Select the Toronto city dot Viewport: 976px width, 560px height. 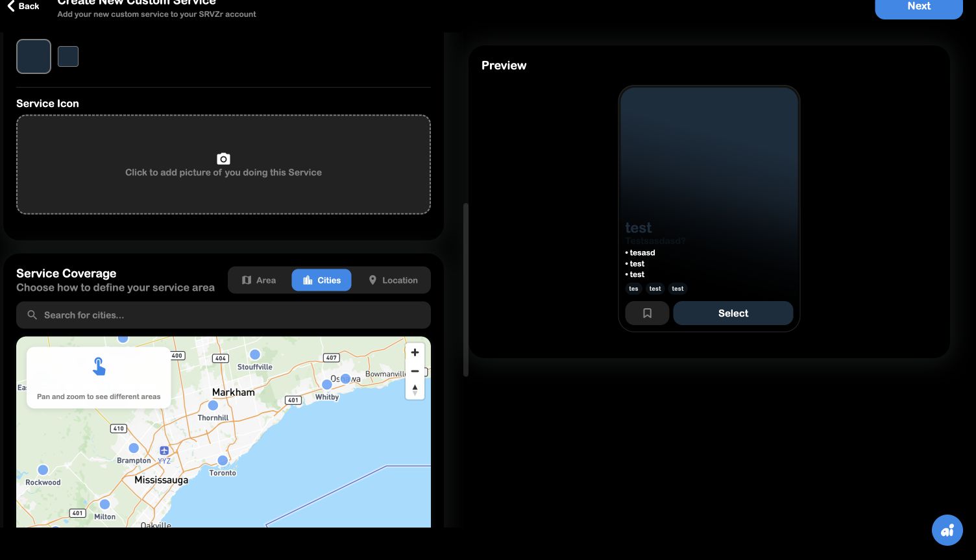[x=223, y=460]
